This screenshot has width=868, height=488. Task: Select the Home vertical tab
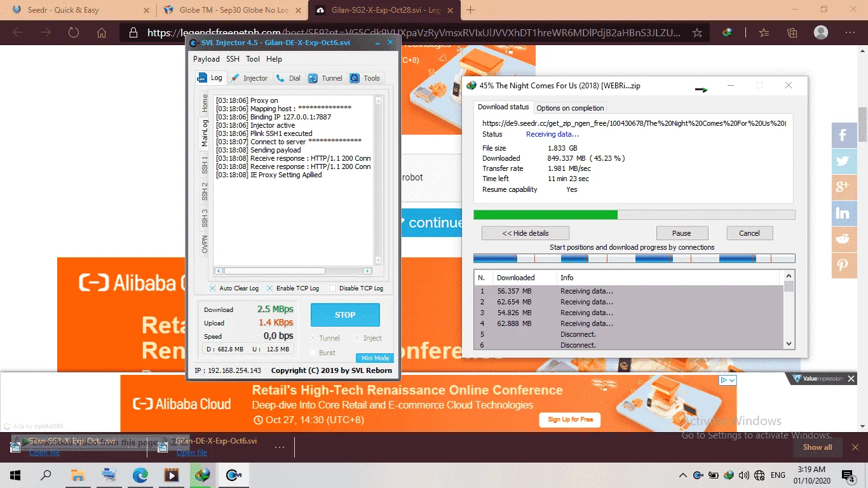pos(205,102)
